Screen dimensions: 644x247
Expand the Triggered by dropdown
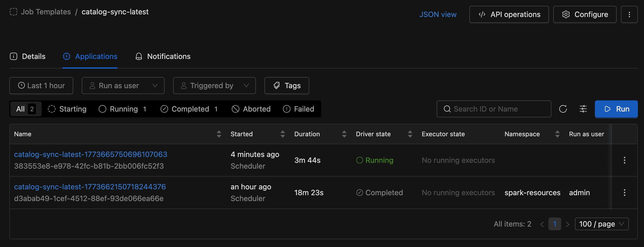click(214, 86)
